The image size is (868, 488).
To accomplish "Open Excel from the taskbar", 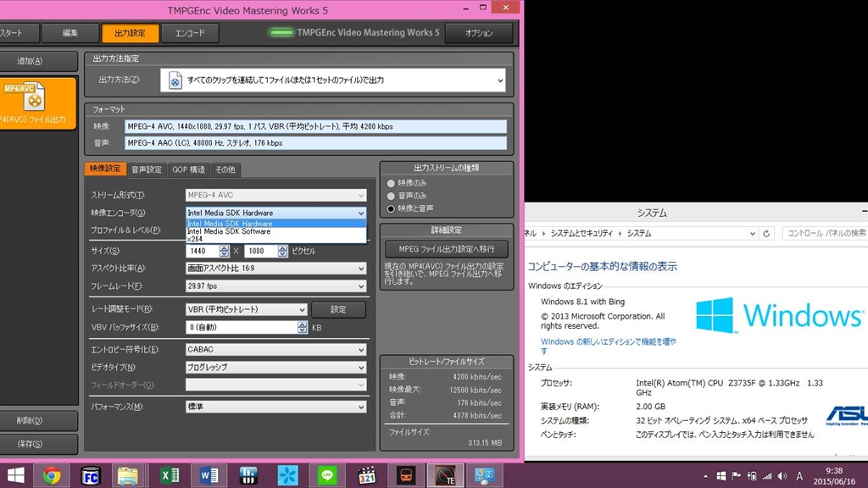I will tap(170, 475).
